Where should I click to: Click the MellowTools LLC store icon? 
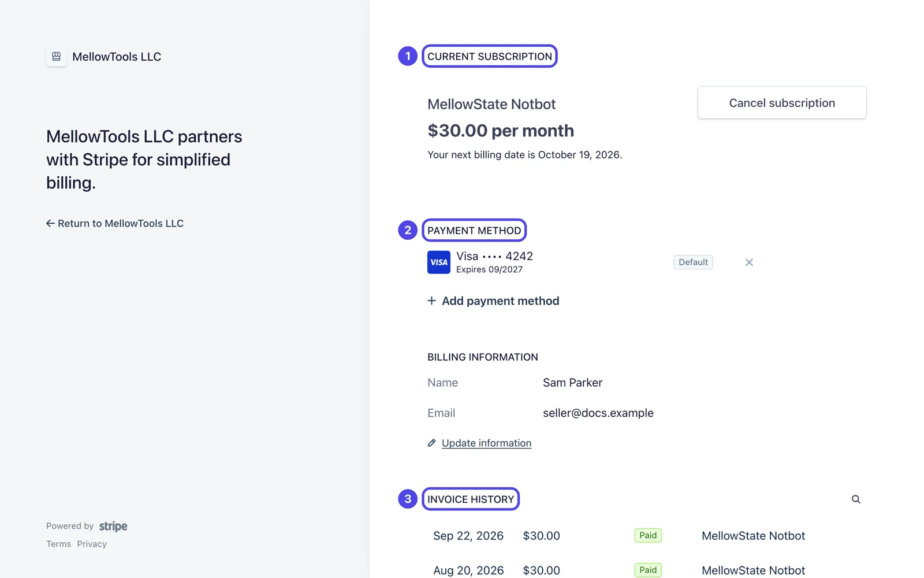pos(56,57)
